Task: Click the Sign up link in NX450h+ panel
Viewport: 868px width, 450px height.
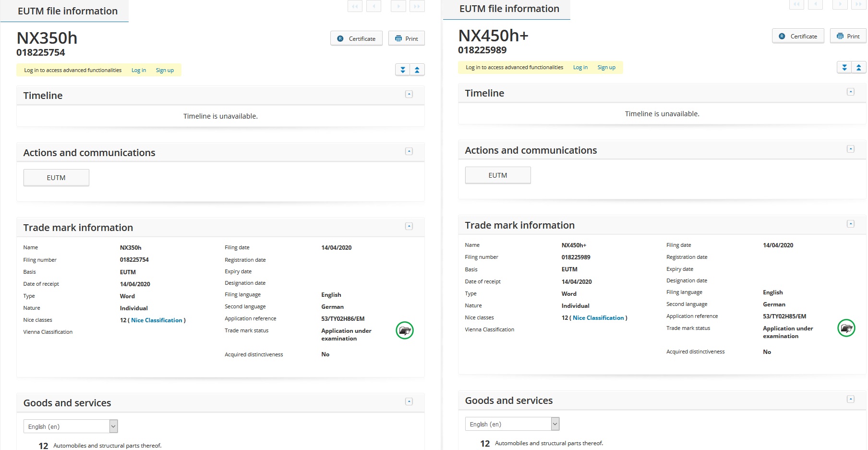Action: click(606, 68)
